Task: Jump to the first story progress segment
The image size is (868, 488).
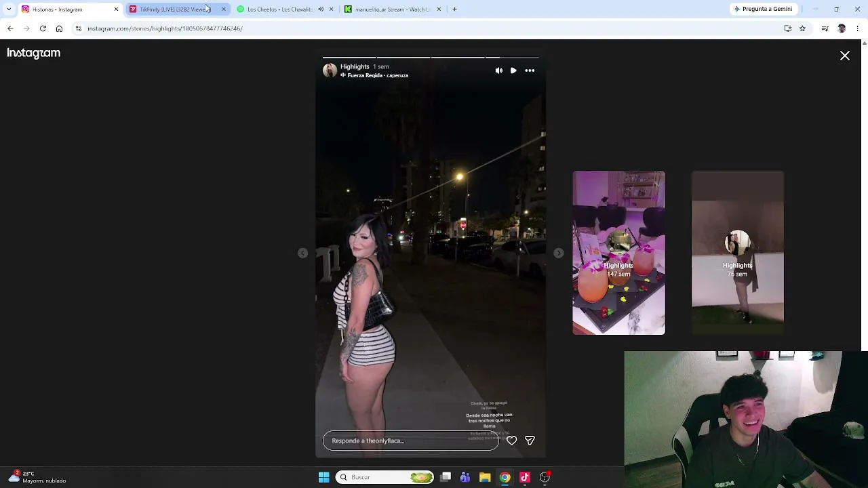Action: (x=349, y=57)
